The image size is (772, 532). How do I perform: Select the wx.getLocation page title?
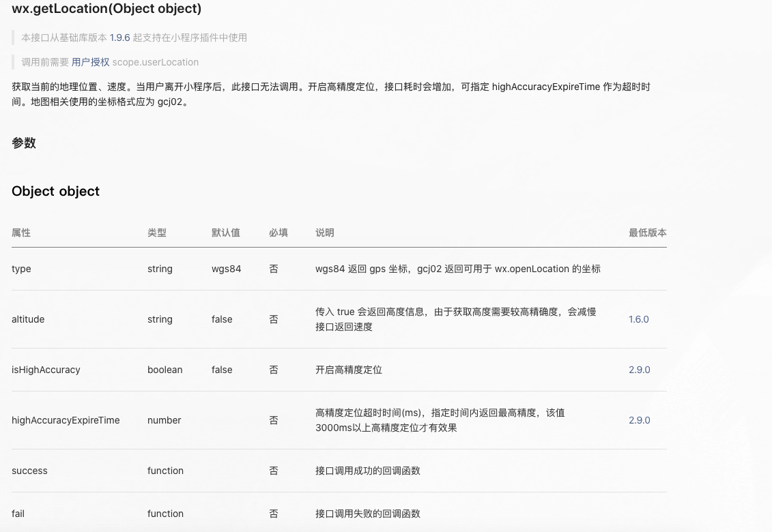(106, 9)
